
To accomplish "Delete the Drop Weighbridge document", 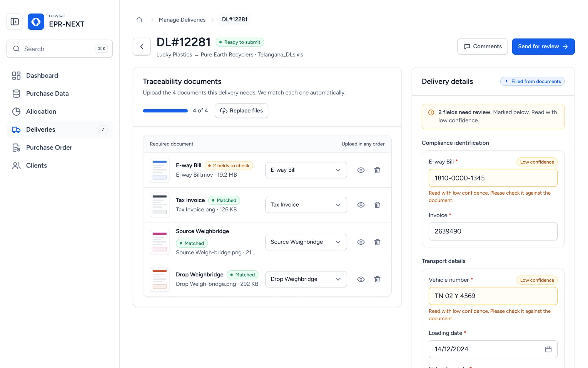I will pos(377,279).
